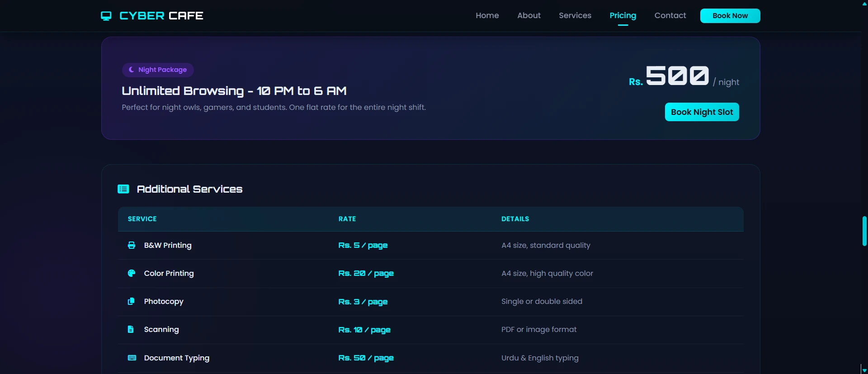The height and width of the screenshot is (374, 868).
Task: Click the keyboard icon beside Document Typing
Action: click(x=132, y=358)
